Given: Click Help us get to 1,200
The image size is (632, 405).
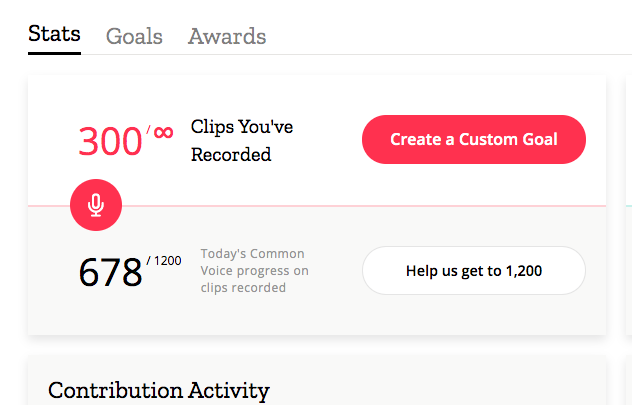Looking at the screenshot, I should pos(474,270).
